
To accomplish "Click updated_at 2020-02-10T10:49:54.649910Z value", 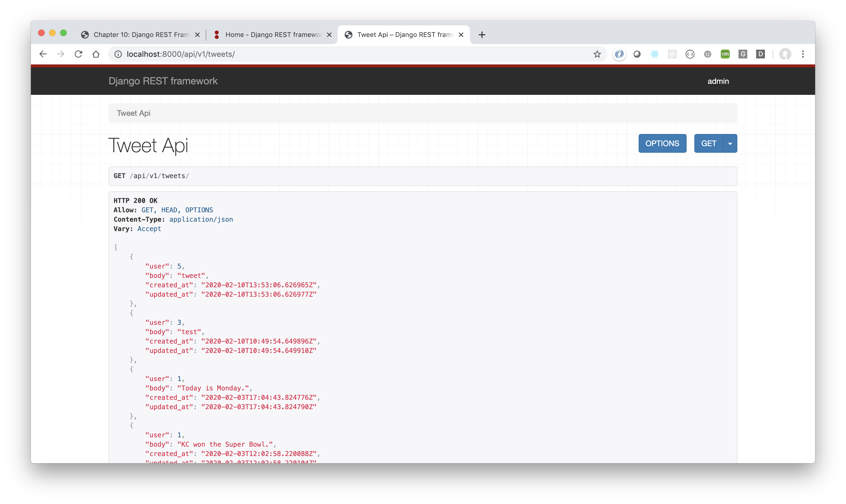I will coord(259,350).
